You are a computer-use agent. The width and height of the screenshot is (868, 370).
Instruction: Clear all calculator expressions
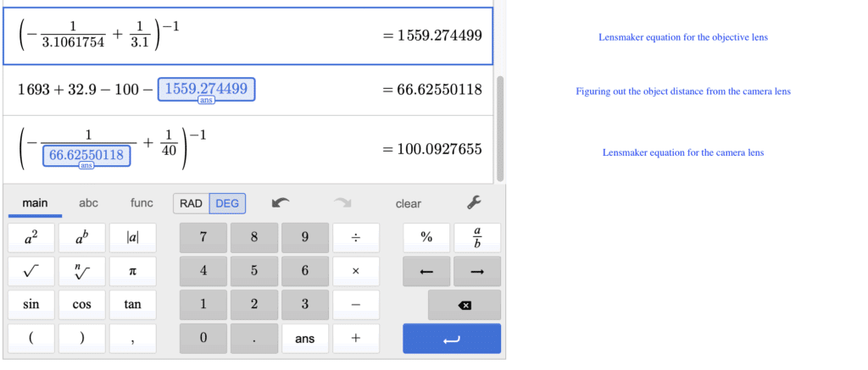coord(408,203)
